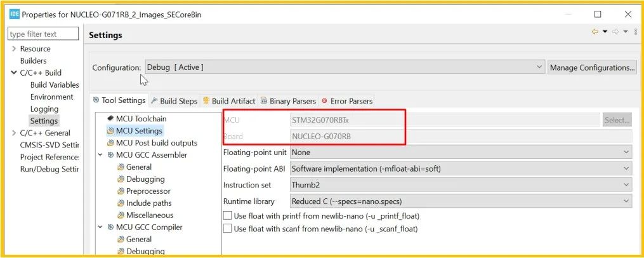Open the Configuration dropdown
Viewport: 644px width, 258px height.
click(345, 67)
